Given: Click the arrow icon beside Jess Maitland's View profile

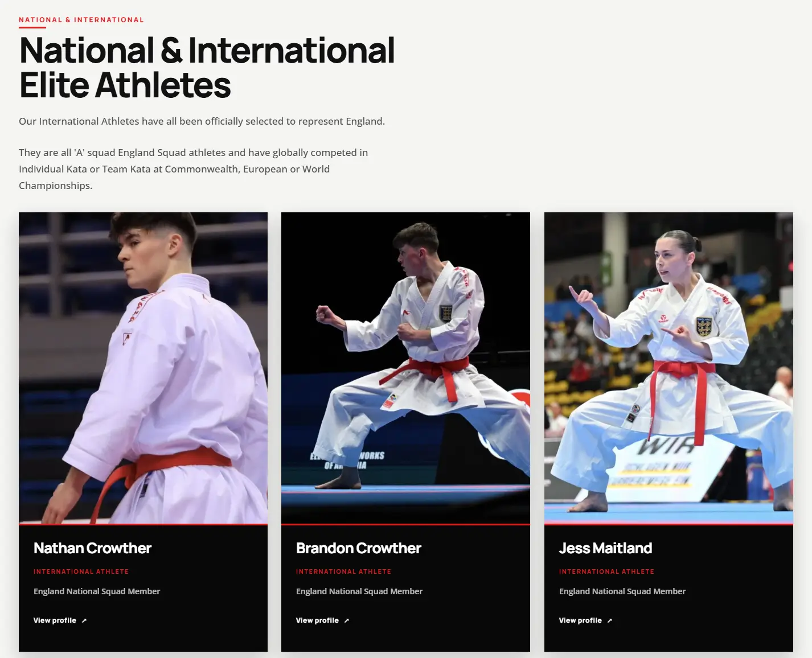Looking at the screenshot, I should [610, 620].
